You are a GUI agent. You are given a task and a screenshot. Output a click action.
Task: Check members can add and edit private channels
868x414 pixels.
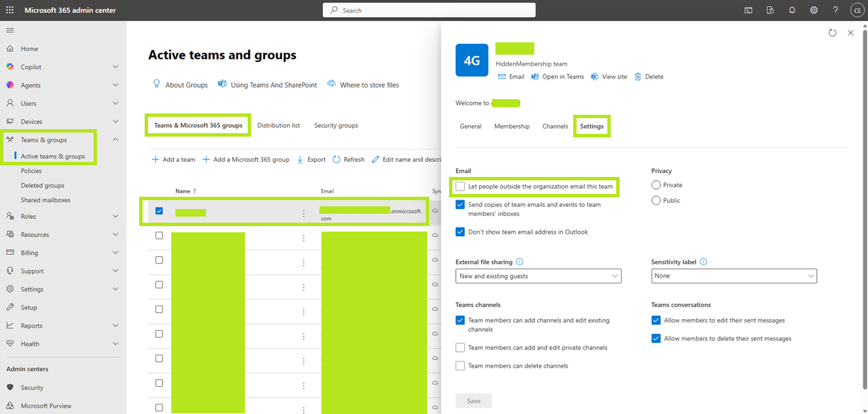(461, 348)
